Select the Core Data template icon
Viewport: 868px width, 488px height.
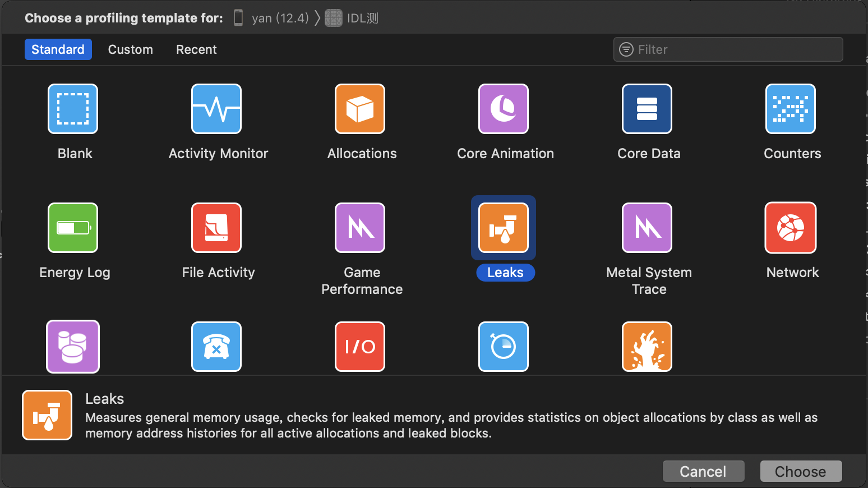[647, 109]
